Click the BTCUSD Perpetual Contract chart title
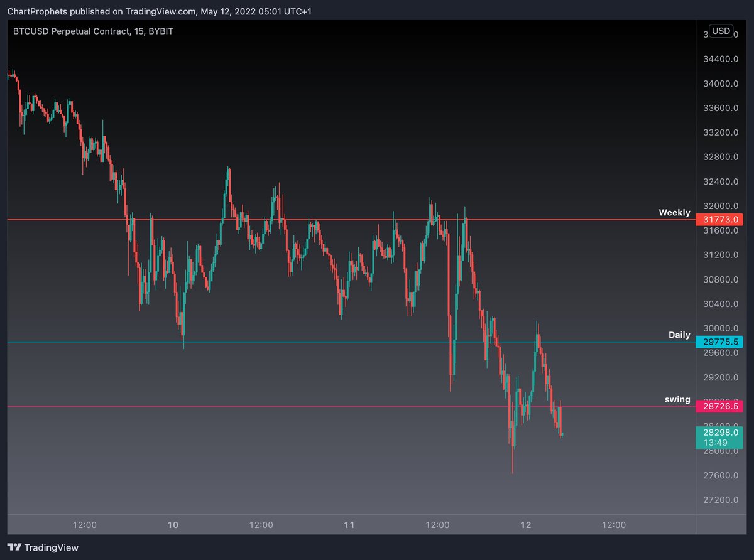 tap(93, 31)
